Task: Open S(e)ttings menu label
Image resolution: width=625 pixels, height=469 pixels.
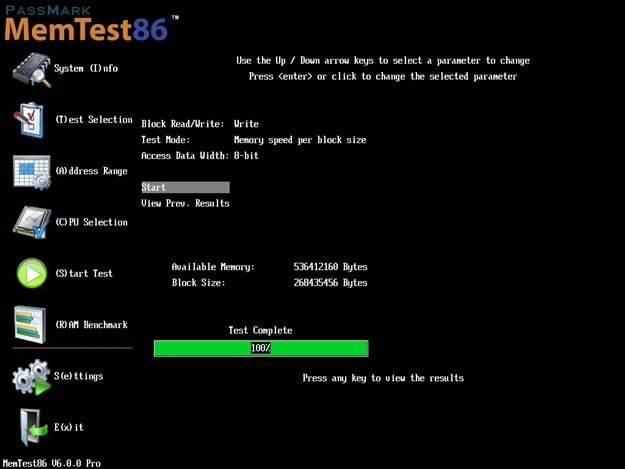Action: [x=79, y=376]
